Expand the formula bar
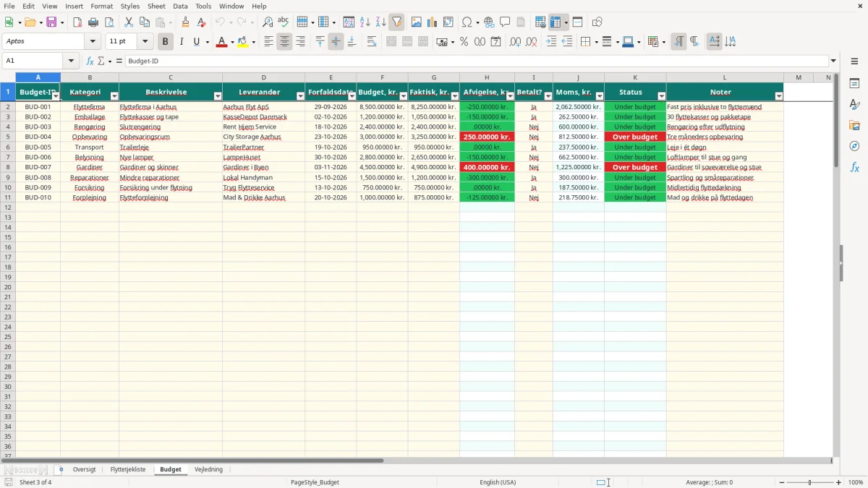The height and width of the screenshot is (488, 868). pos(834,61)
